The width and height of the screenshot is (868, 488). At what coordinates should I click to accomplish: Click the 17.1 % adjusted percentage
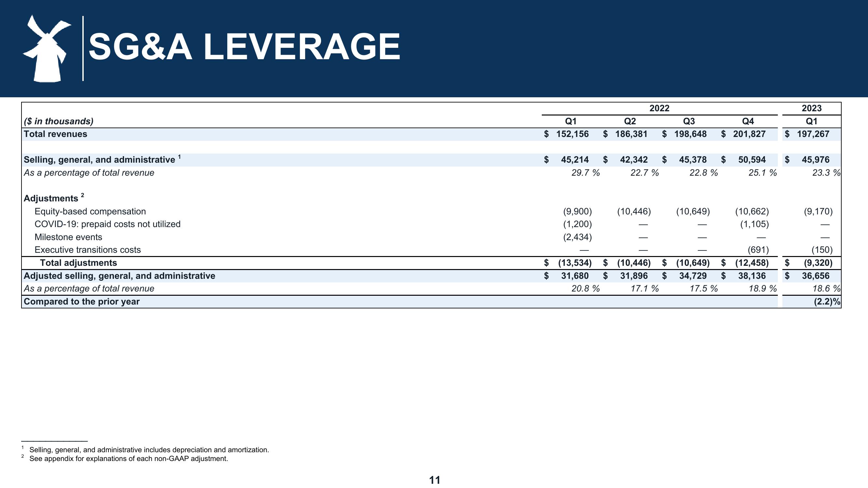(644, 289)
